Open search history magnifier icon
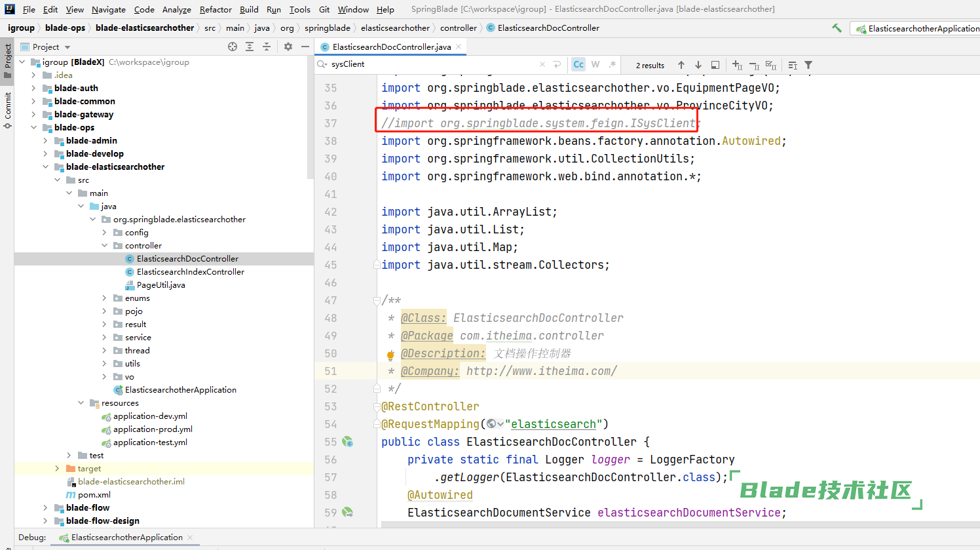This screenshot has width=980, height=550. coord(322,64)
